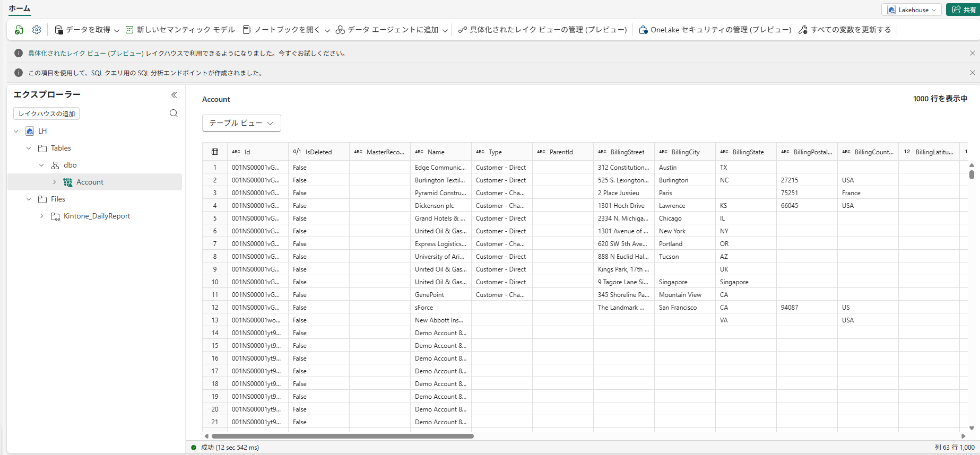Select the ホーム tab
Image resolution: width=980 pixels, height=455 pixels.
[20, 8]
